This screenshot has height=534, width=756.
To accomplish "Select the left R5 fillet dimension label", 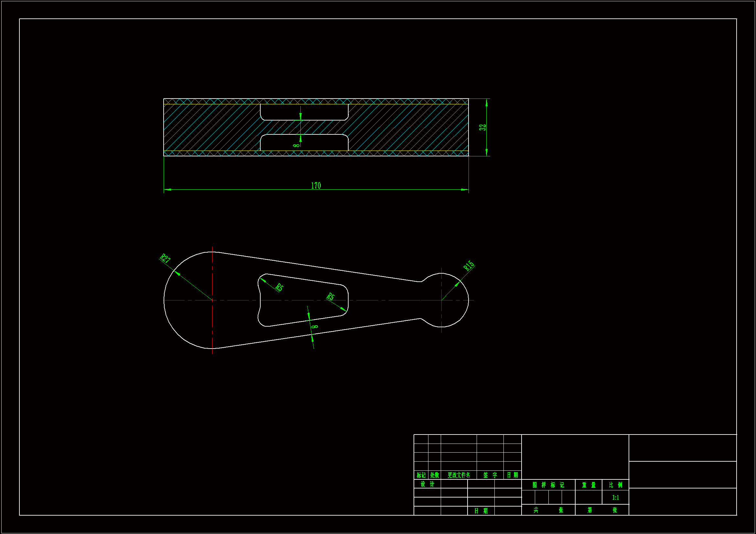I will [x=279, y=287].
